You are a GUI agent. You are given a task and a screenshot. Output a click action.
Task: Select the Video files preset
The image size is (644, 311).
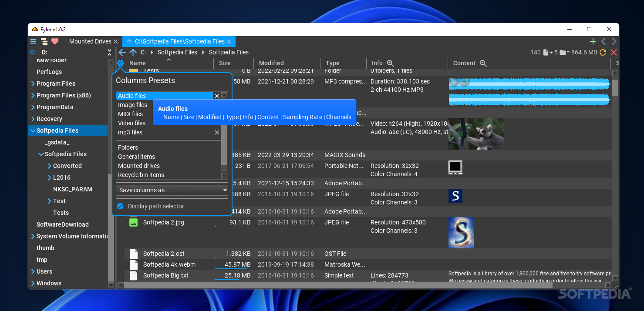click(131, 123)
